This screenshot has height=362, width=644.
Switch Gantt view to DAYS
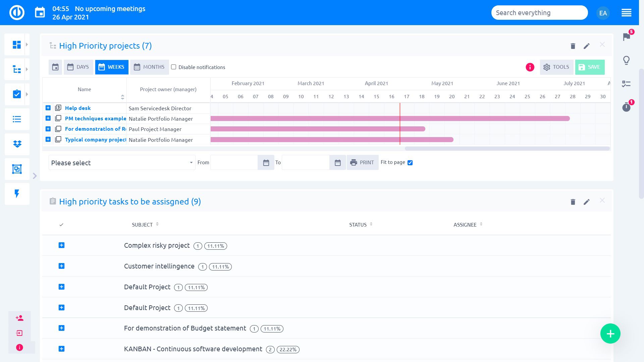[78, 67]
